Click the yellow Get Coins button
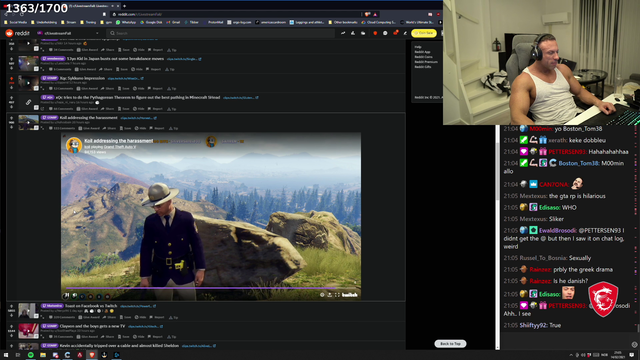This screenshot has height=360, width=640. [424, 33]
